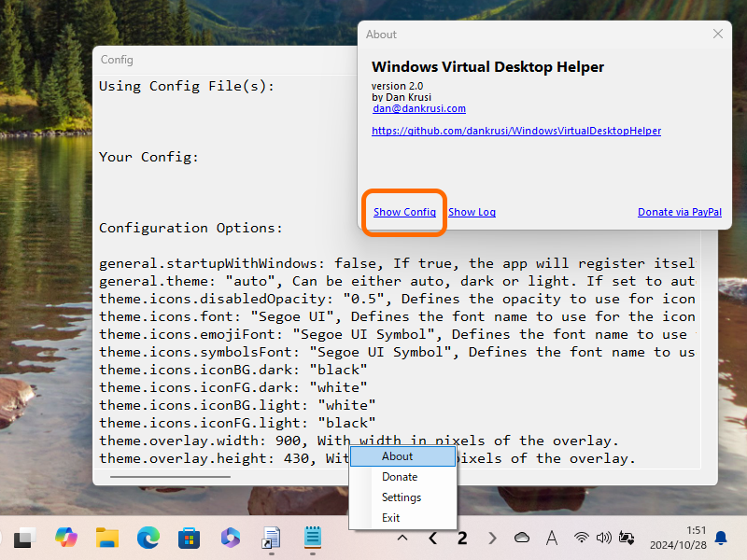Click 'theme.icons.iconBG.dark: "black"' line
The width and height of the screenshot is (747, 560).
click(x=233, y=370)
